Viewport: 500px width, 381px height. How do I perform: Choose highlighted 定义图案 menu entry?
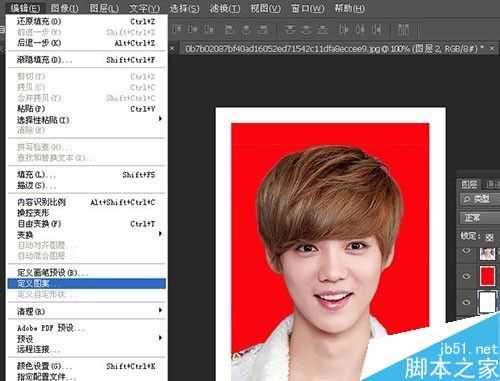point(87,284)
